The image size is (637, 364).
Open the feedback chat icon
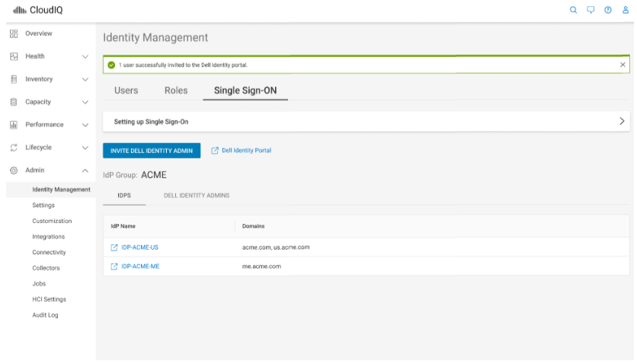tap(591, 10)
